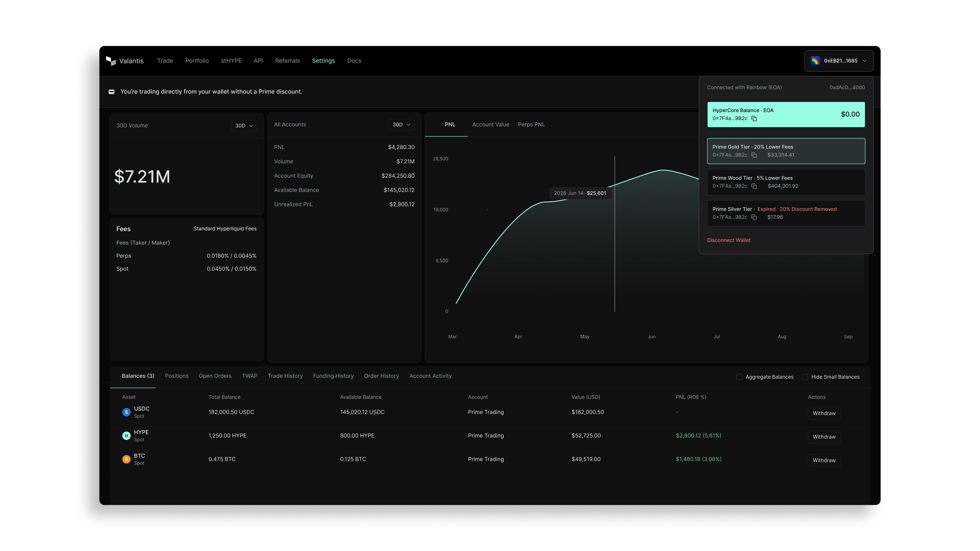Image resolution: width=980 pixels, height=551 pixels.
Task: Select the Open Orders tab
Action: (215, 376)
